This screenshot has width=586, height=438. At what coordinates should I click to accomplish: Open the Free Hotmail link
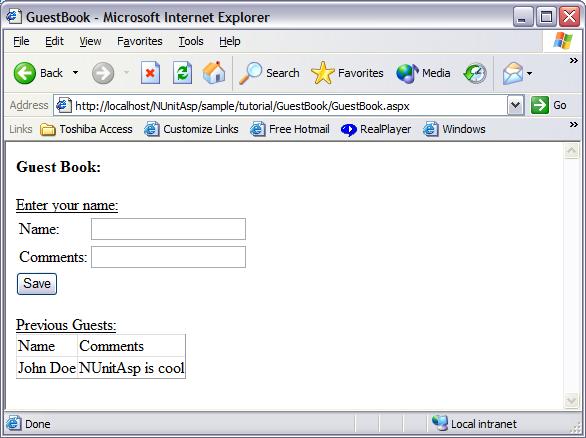tap(290, 129)
